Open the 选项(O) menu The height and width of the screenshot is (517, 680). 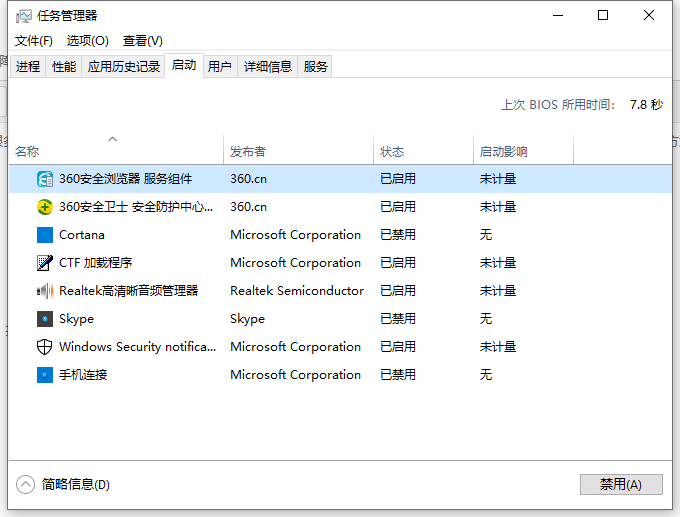coord(88,40)
